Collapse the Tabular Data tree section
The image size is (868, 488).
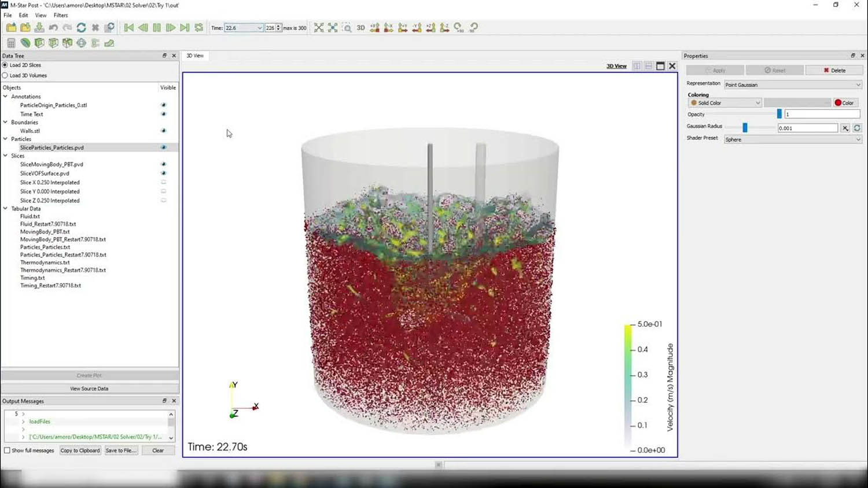coord(4,208)
